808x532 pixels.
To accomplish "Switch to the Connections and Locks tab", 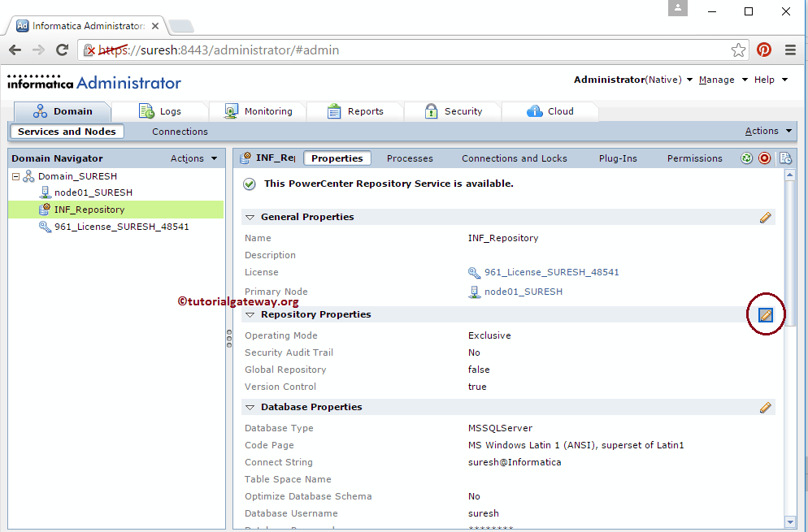I will coord(514,158).
